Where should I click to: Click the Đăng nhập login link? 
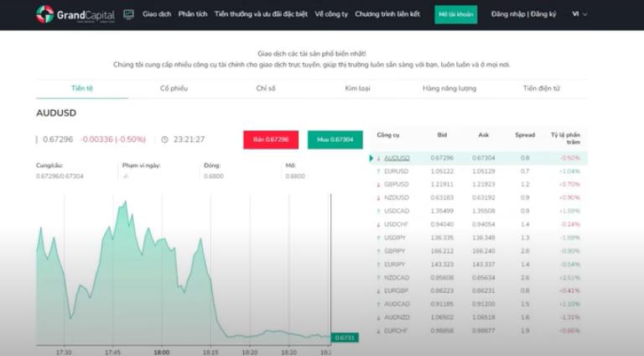507,14
